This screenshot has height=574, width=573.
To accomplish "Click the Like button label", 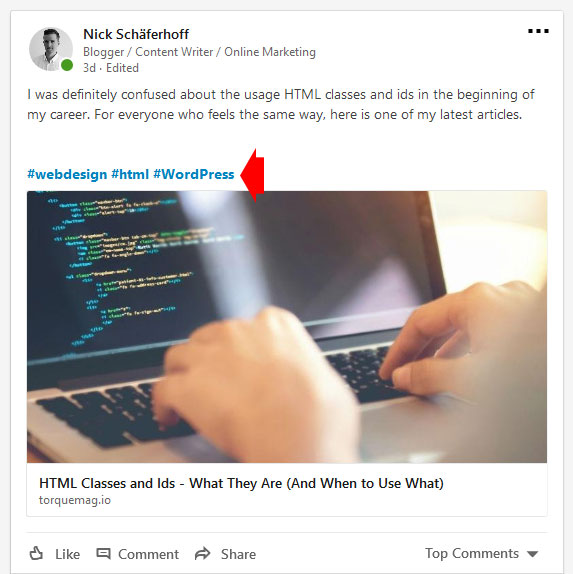I will pos(67,554).
